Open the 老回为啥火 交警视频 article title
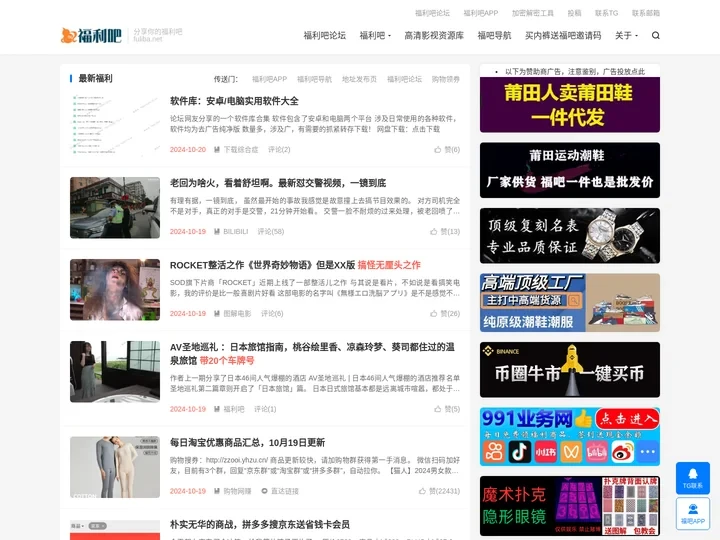This screenshot has height=540, width=720. (x=278, y=183)
